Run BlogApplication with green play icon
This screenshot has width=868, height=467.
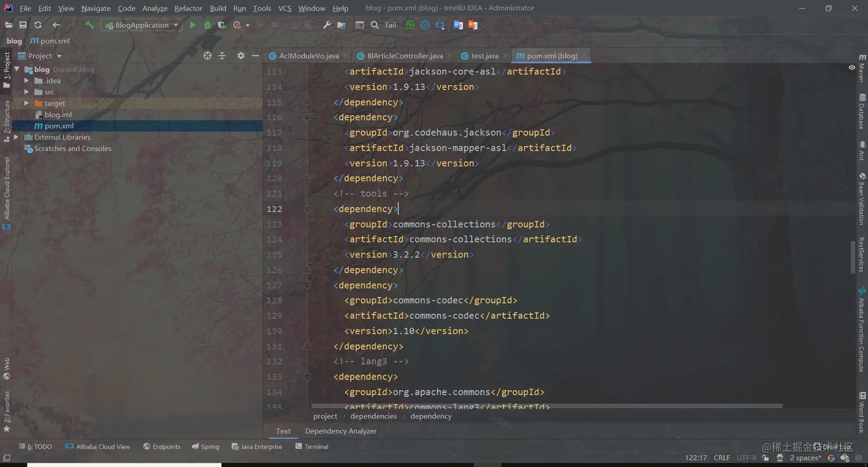point(193,25)
